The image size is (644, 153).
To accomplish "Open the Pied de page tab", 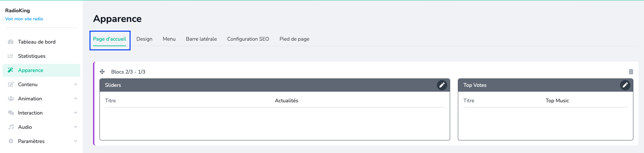I will (x=294, y=39).
